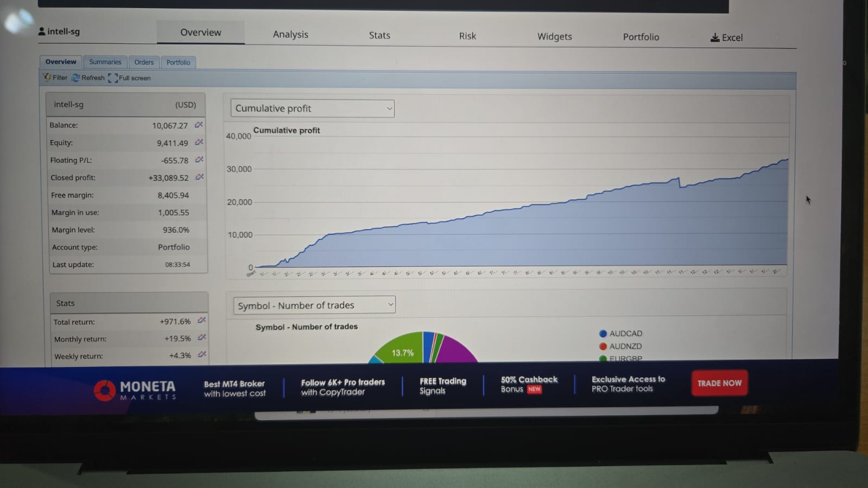Click the intell-sg user profile icon

[42, 31]
